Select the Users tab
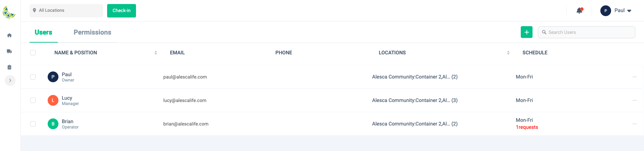 coord(43,32)
